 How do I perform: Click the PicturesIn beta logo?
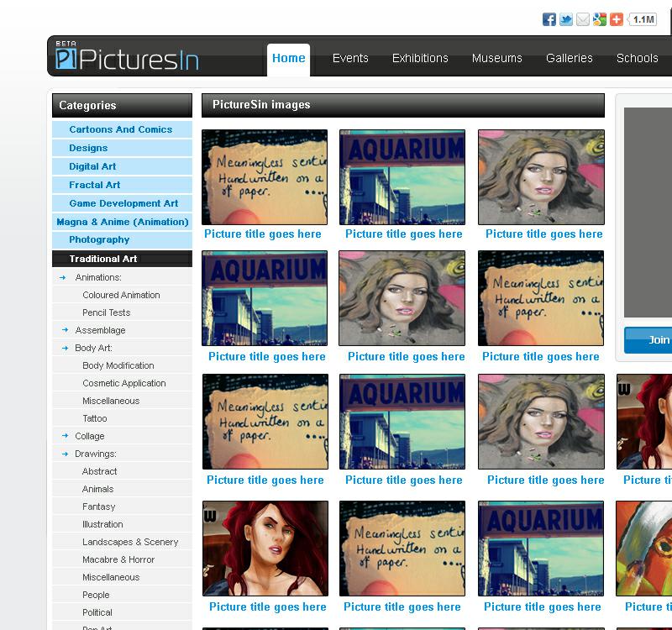click(x=127, y=55)
